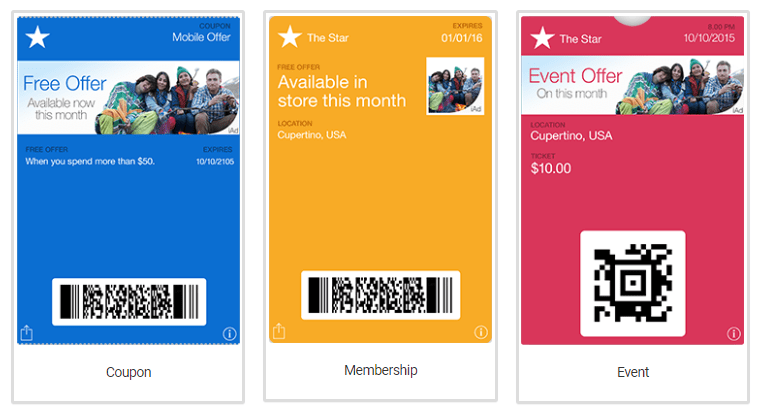This screenshot has height=413, width=760.
Task: Tap the share icon on the blue Coupon pass
Action: click(27, 333)
